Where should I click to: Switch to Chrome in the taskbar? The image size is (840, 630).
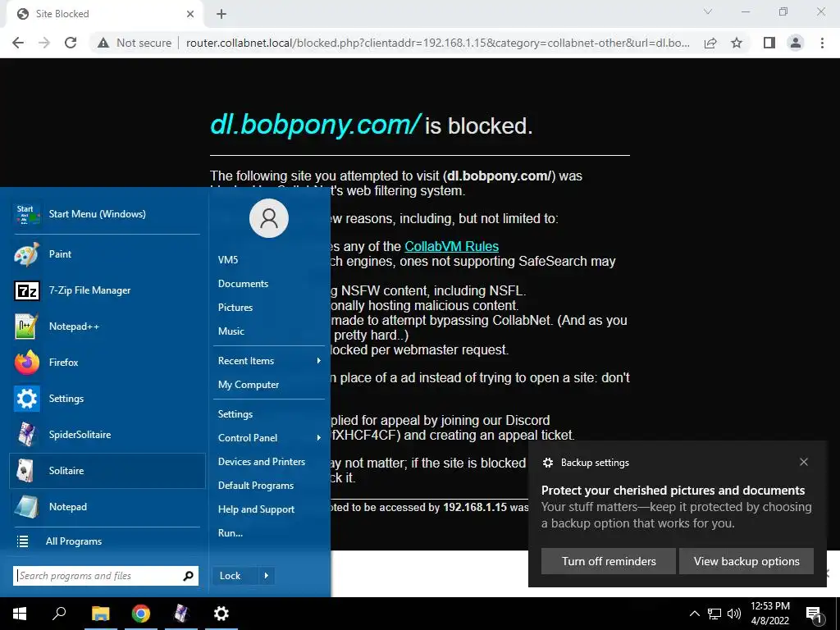click(x=141, y=614)
